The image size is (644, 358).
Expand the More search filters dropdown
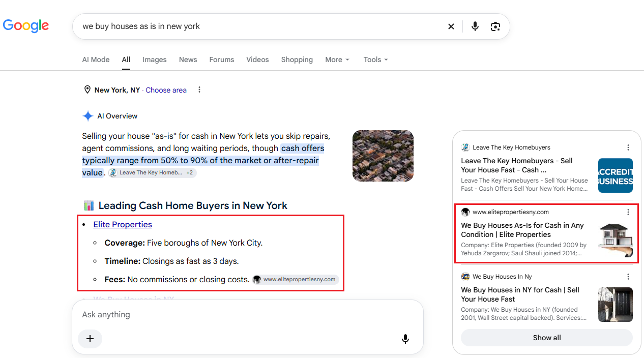(337, 59)
